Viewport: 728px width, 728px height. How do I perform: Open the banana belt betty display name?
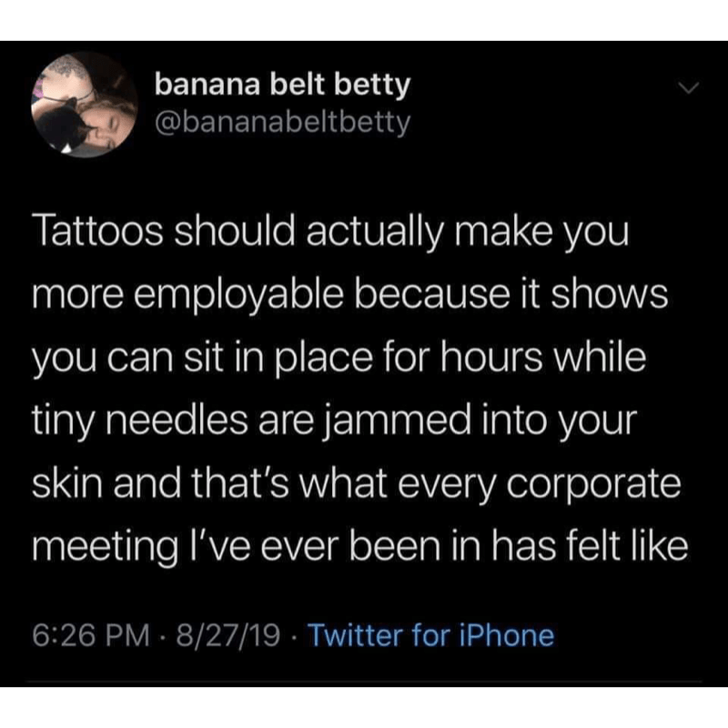click(283, 86)
